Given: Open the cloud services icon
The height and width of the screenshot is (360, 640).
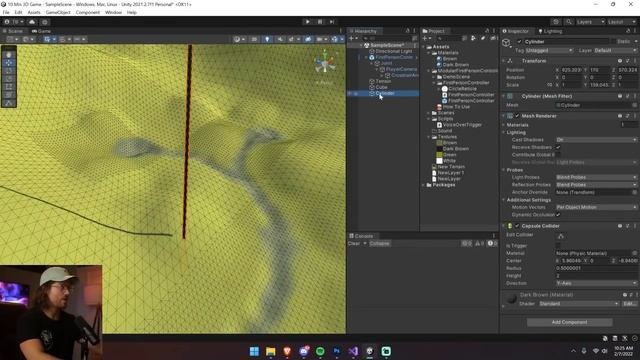Looking at the screenshot, I should [32, 22].
